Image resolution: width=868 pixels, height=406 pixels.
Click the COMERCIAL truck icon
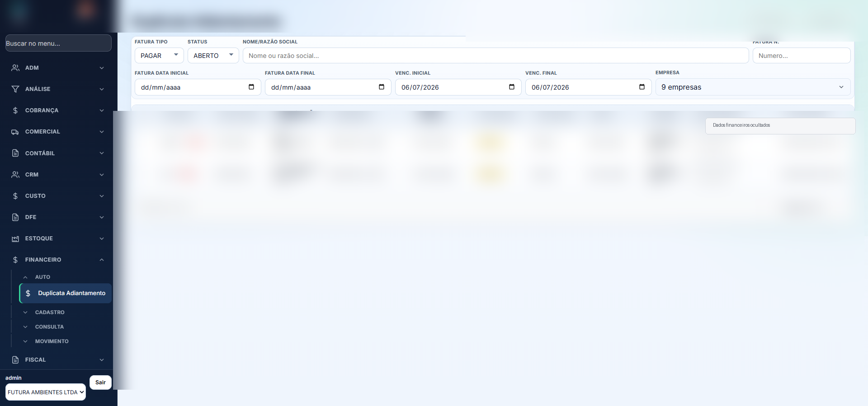pyautogui.click(x=15, y=132)
